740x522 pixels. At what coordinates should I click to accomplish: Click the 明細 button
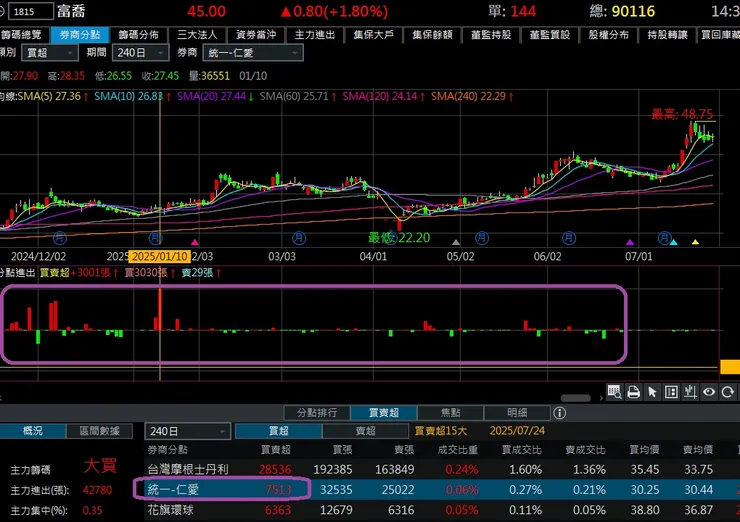[x=517, y=413]
